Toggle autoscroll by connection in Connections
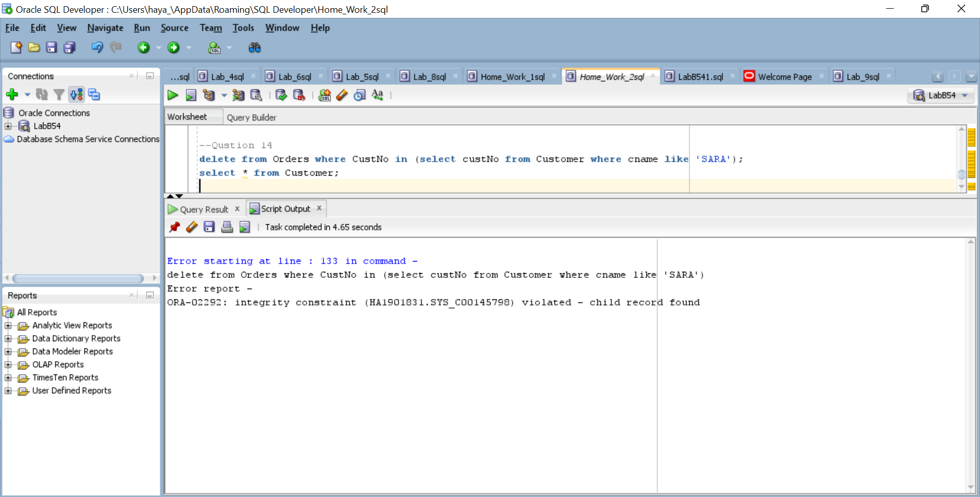 pyautogui.click(x=77, y=94)
